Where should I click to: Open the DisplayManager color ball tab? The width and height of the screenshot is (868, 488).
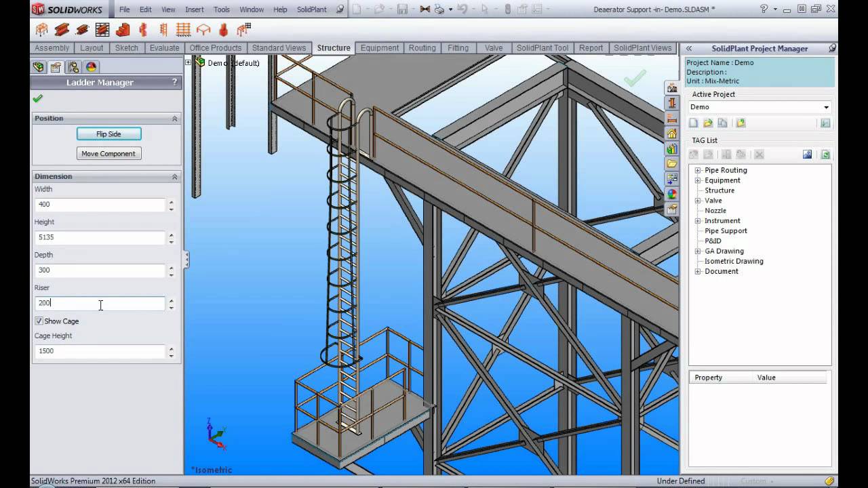(x=91, y=67)
